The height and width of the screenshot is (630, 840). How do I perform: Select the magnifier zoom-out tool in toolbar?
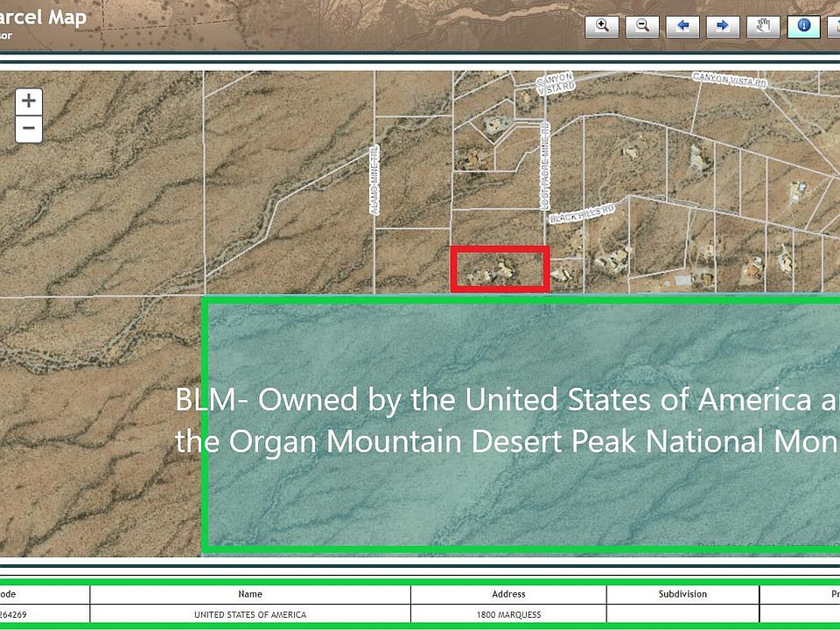tap(641, 26)
